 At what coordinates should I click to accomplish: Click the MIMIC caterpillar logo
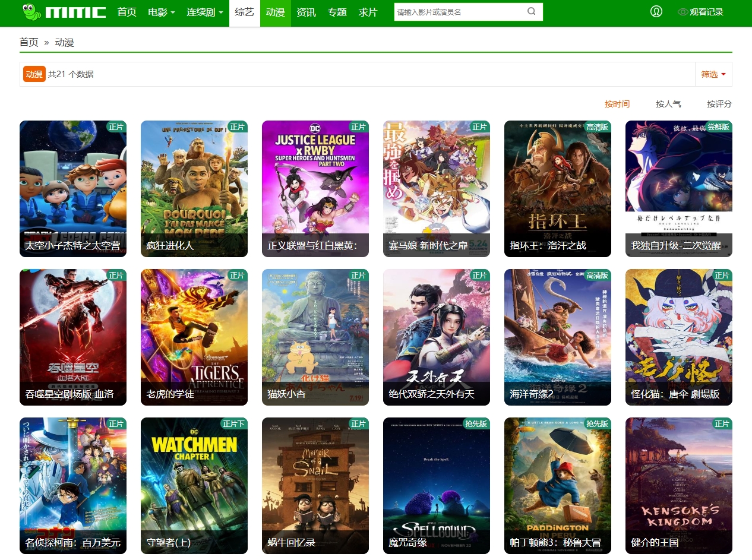[64, 12]
